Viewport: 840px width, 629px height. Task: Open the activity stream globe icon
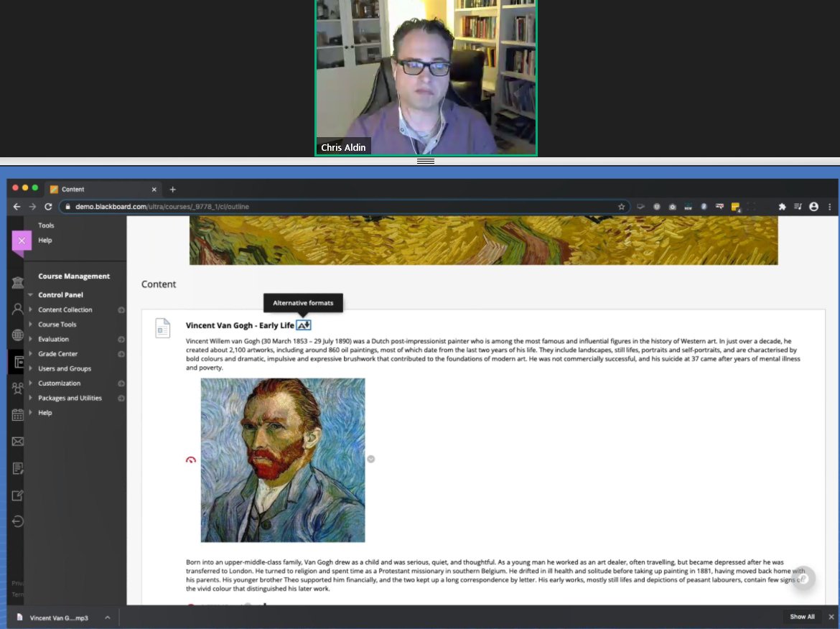pyautogui.click(x=17, y=335)
